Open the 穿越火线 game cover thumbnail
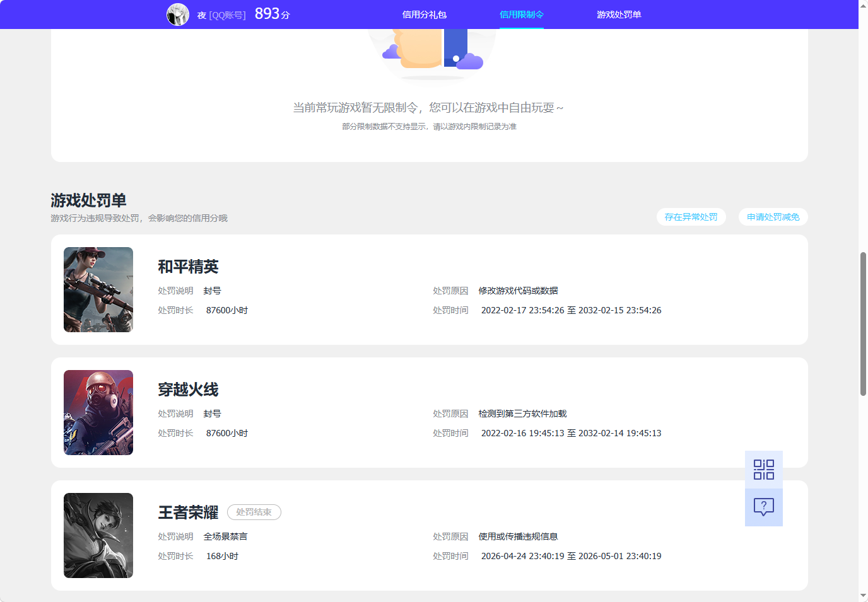This screenshot has height=602, width=868. 98,412
